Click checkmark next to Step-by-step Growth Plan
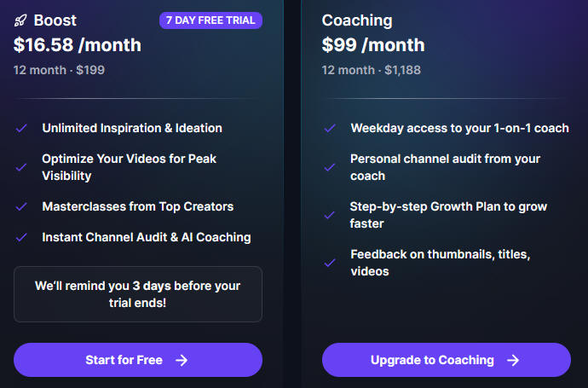Image resolution: width=588 pixels, height=388 pixels. coord(330,216)
